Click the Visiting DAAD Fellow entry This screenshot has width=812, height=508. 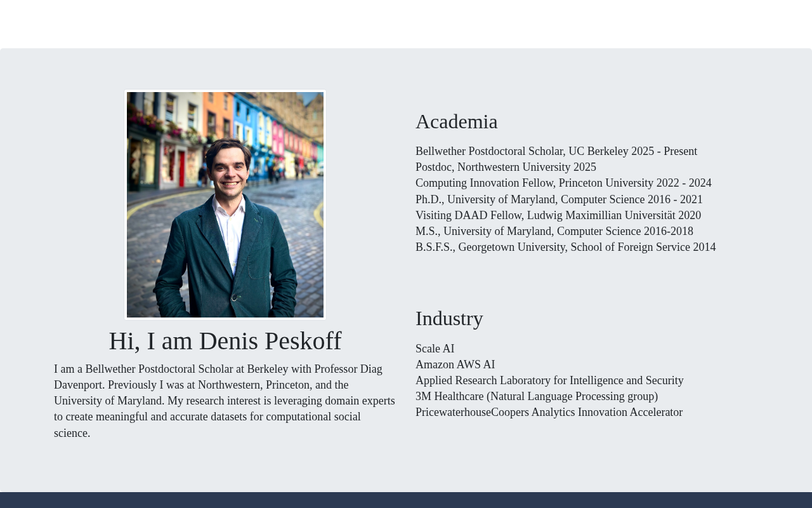pyautogui.click(x=558, y=215)
